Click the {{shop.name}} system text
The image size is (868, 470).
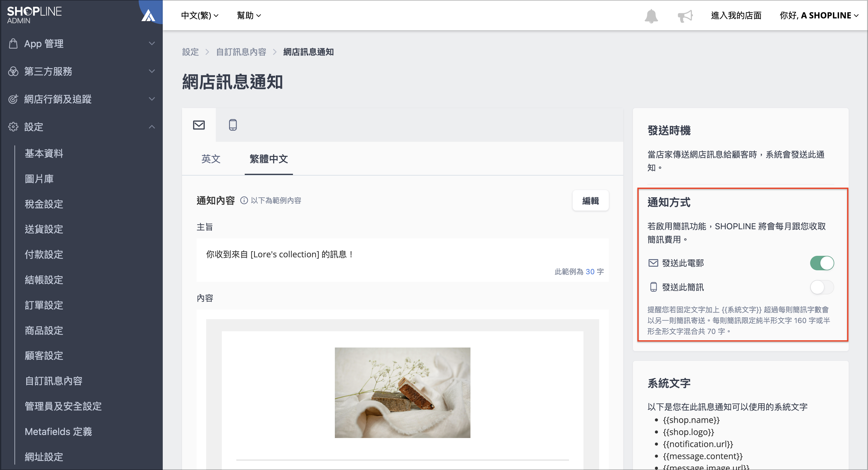[x=691, y=420]
